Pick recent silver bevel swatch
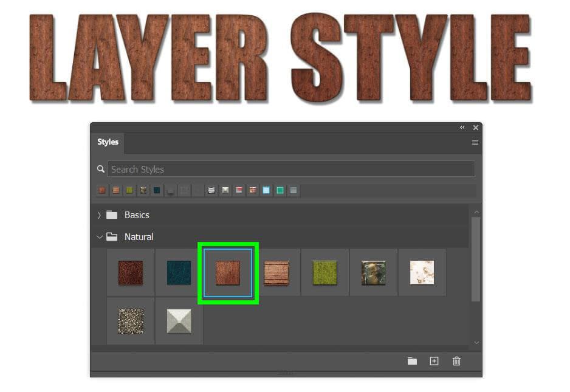Screen dimensions: 570x392 [x=225, y=190]
